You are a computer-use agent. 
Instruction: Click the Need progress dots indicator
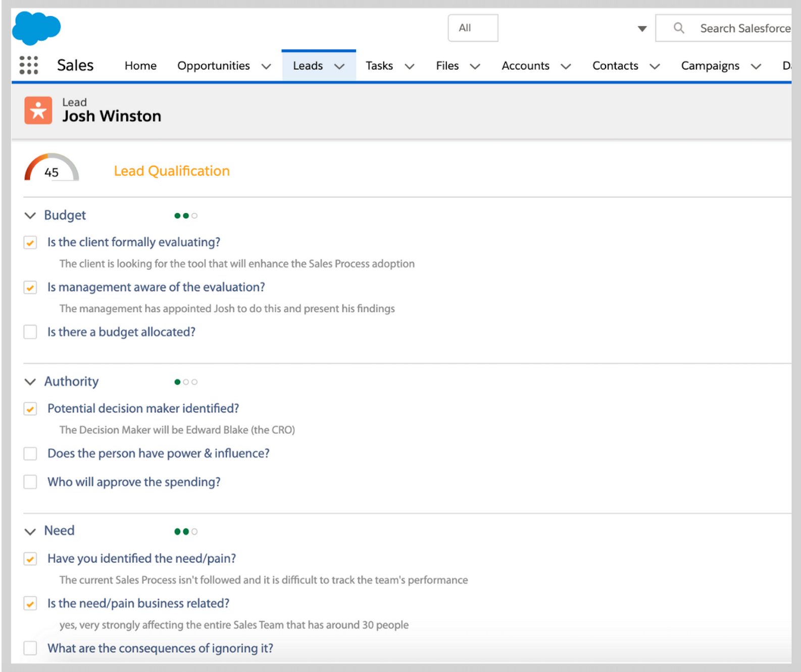(x=186, y=532)
